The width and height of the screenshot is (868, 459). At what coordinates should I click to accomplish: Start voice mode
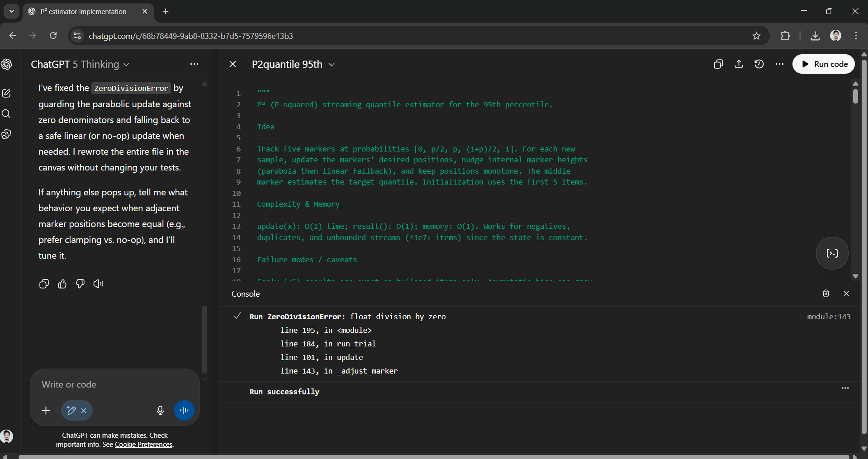click(x=184, y=410)
